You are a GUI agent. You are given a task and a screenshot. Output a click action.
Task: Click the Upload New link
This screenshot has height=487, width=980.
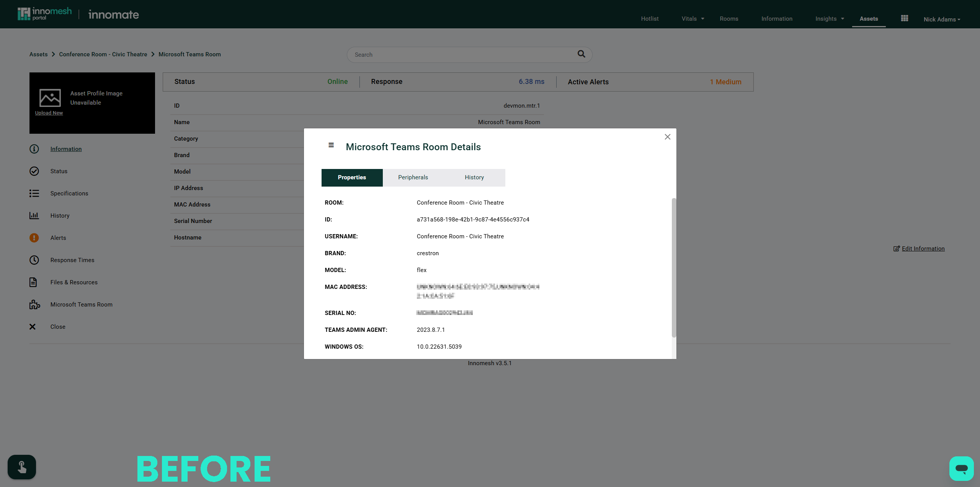click(x=49, y=113)
